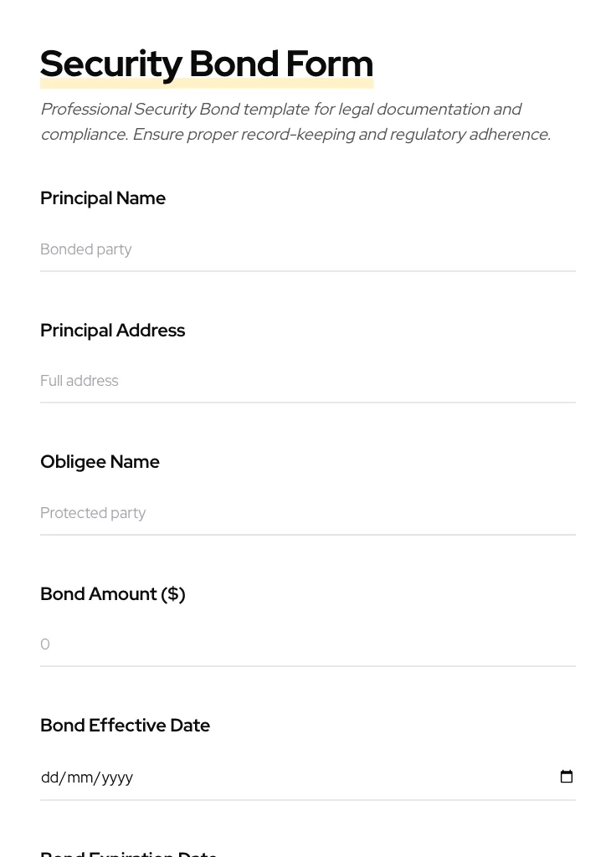Click the highlighted underline below the title
Screen dimensions: 616x857
click(207, 84)
